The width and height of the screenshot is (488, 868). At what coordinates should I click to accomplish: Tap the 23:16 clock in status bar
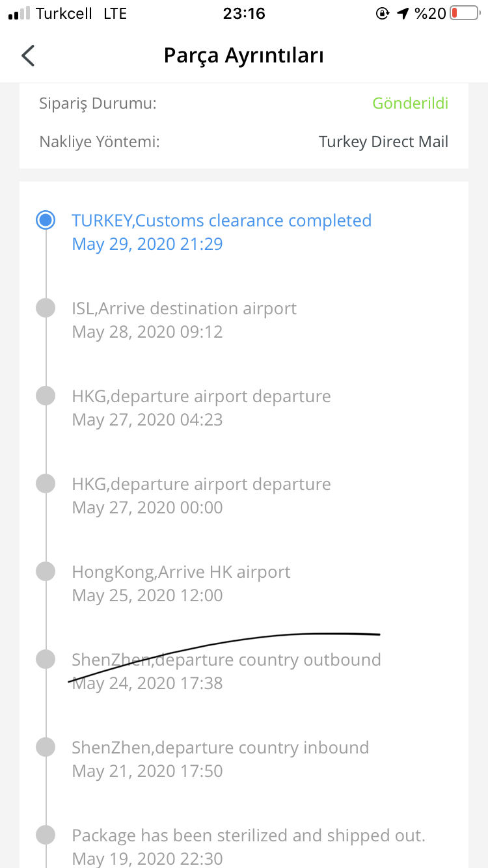point(244,13)
